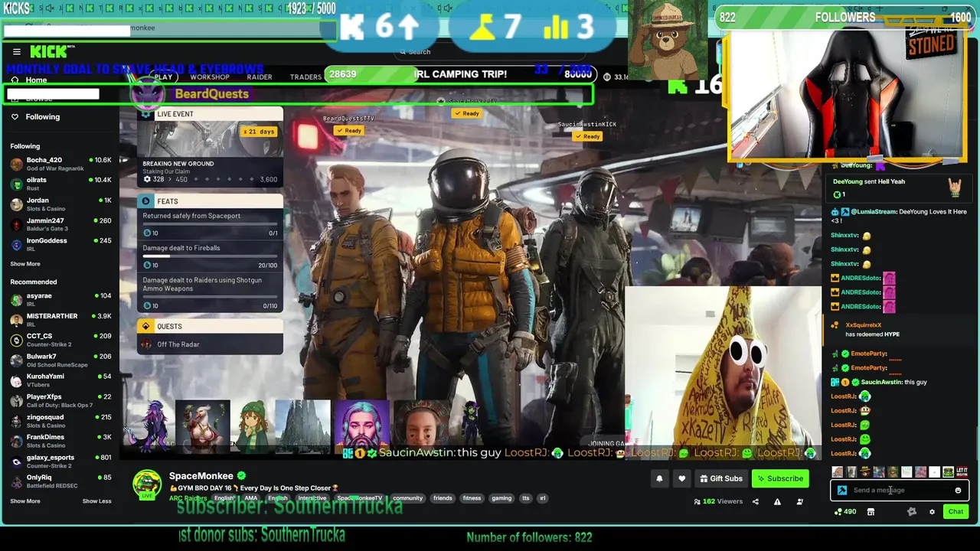
Task: Switch to the TRADERS game tab
Action: tap(305, 77)
